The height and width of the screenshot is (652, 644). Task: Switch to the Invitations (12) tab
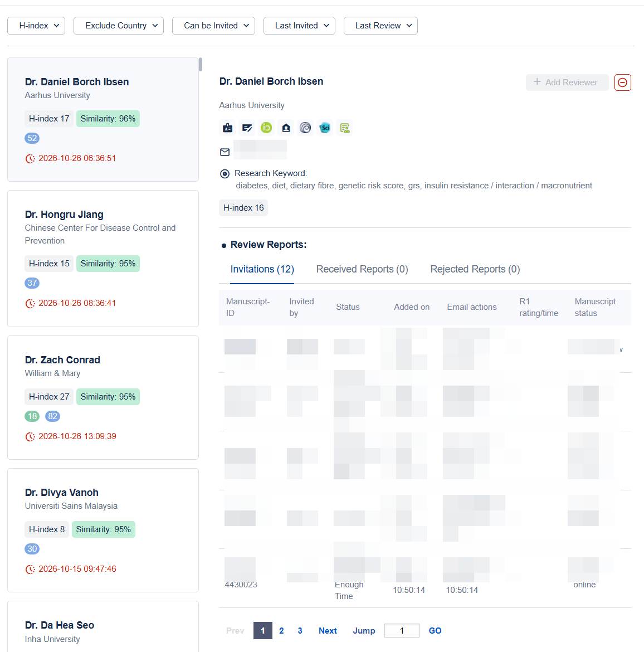tap(262, 270)
